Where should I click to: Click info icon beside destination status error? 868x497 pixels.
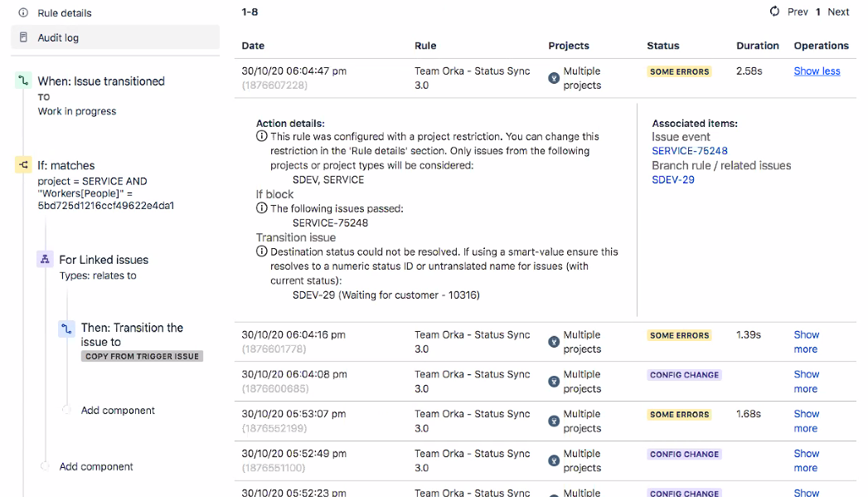pos(262,251)
